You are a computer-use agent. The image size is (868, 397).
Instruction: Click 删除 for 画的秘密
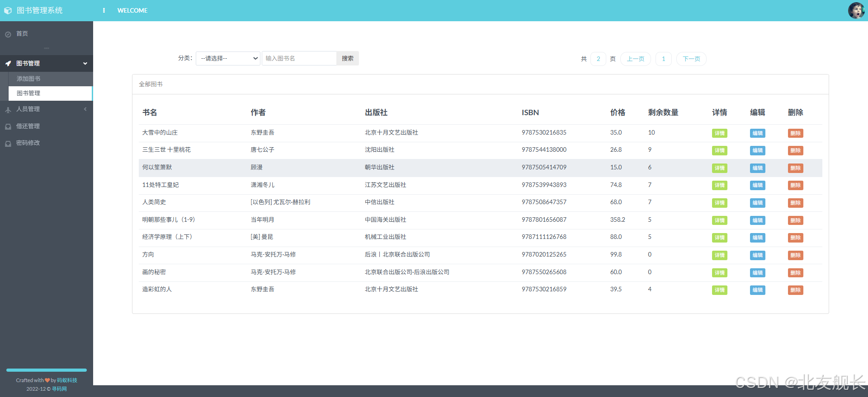tap(796, 273)
